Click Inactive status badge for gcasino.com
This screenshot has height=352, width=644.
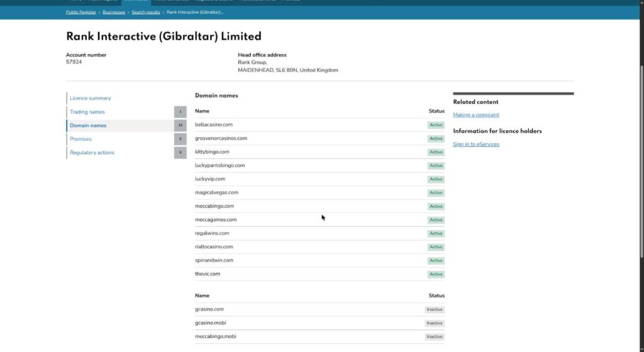[435, 310]
